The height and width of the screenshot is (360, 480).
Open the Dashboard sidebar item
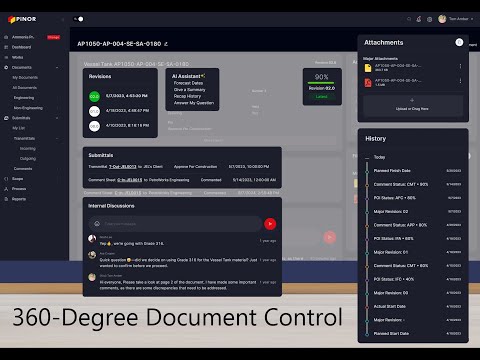point(21,47)
